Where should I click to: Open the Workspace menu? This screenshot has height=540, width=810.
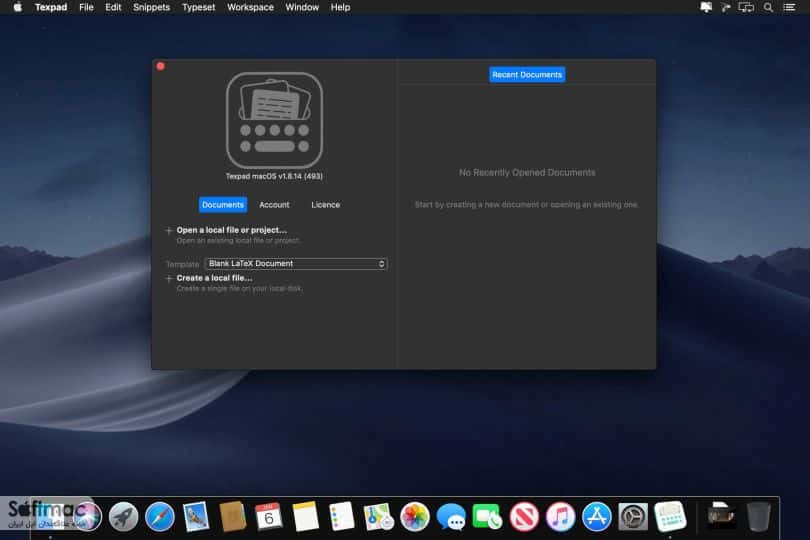(x=251, y=7)
